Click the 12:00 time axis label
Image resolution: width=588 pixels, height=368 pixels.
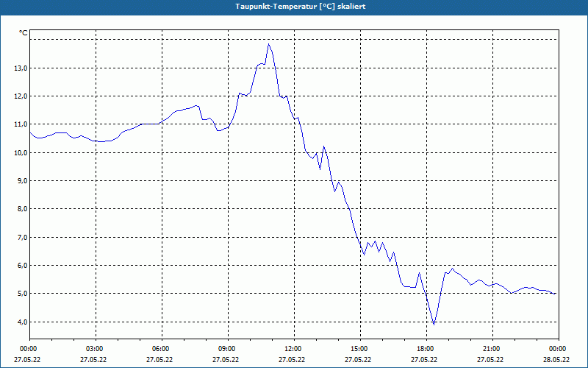[x=294, y=349]
